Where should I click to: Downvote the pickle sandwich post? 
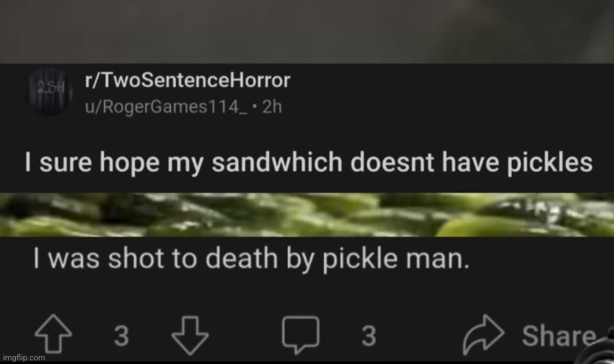(190, 336)
